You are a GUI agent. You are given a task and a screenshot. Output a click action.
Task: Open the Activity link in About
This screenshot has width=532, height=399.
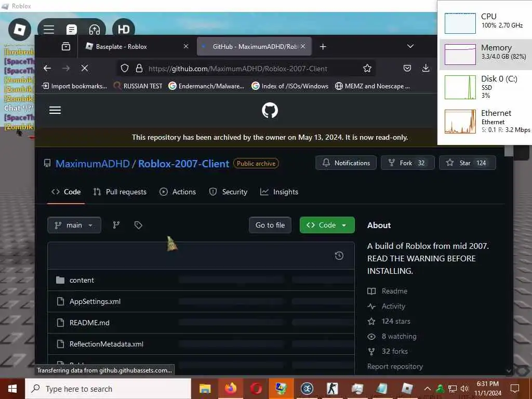pyautogui.click(x=386, y=307)
